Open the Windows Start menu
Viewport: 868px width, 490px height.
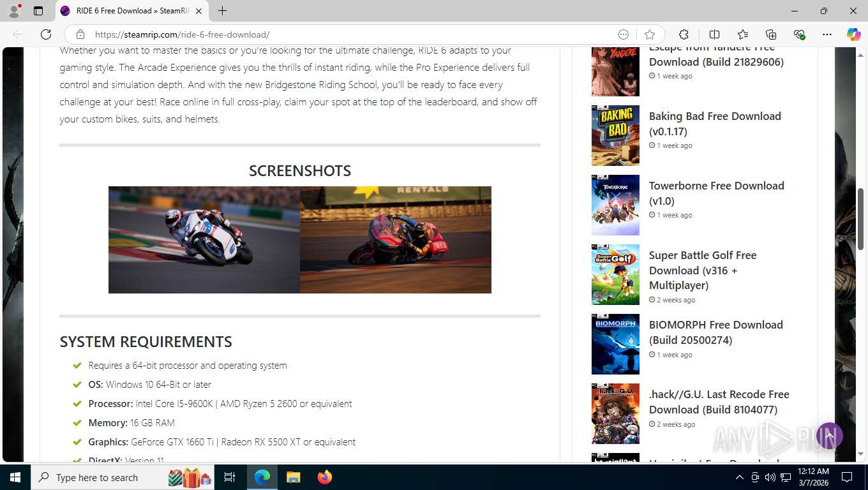[15, 477]
